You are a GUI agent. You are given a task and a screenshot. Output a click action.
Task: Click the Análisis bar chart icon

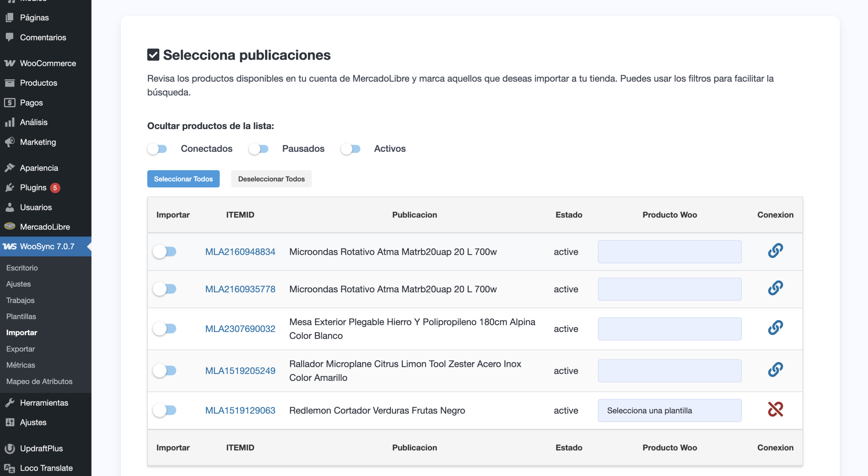pos(10,122)
